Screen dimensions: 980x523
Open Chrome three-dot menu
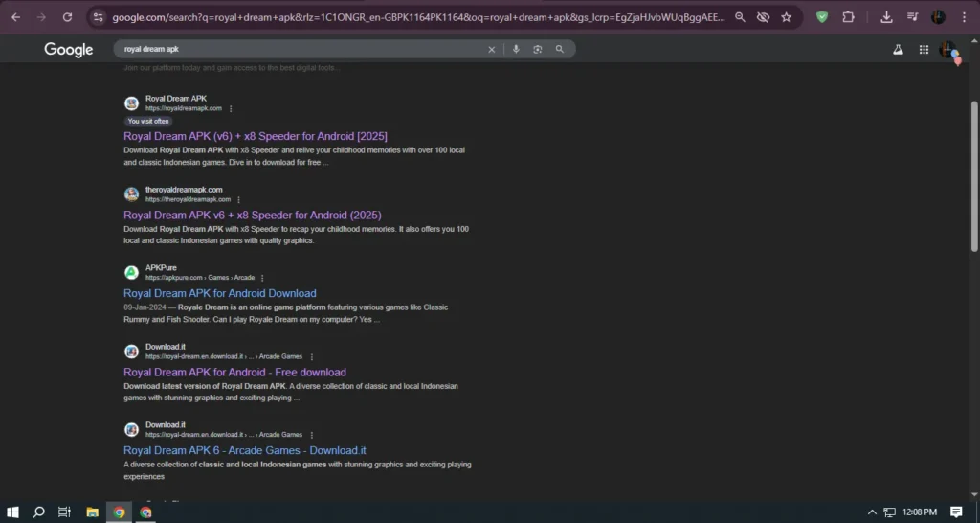coord(965,17)
